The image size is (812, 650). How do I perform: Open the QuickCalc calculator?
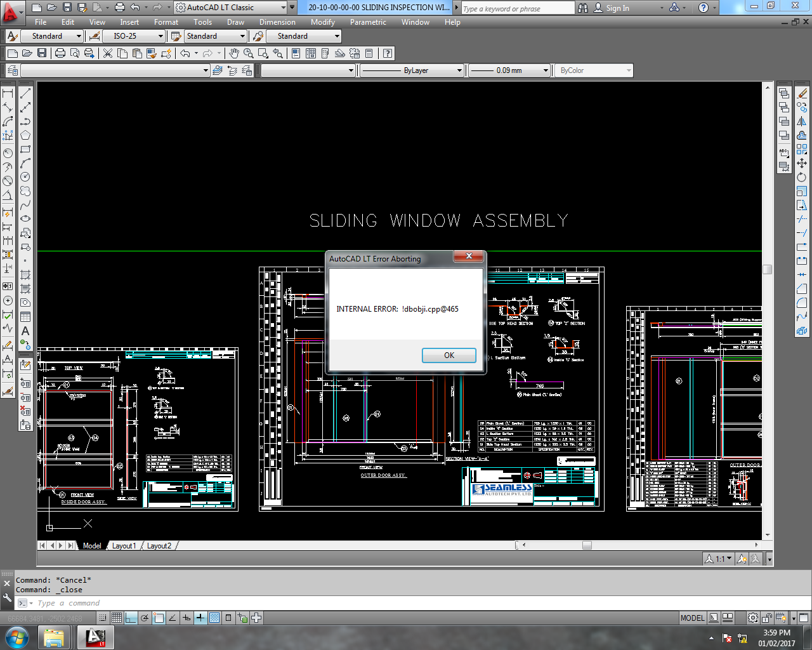(369, 53)
